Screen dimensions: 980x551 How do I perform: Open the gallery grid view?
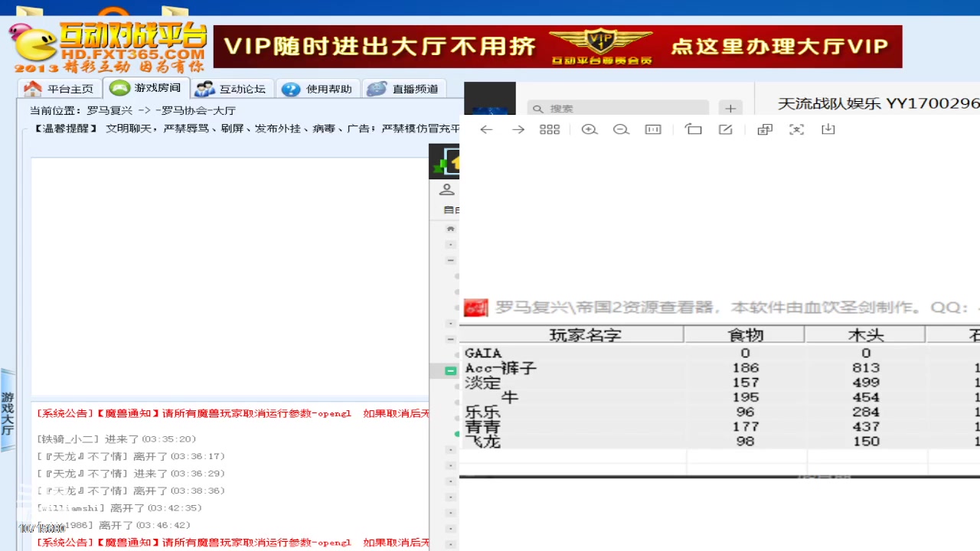[x=550, y=129]
